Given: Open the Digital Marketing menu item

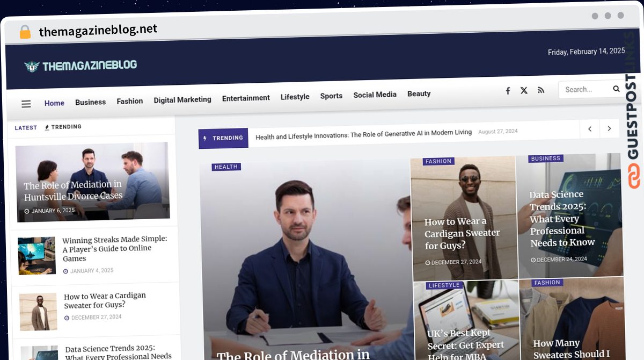Looking at the screenshot, I should point(182,99).
